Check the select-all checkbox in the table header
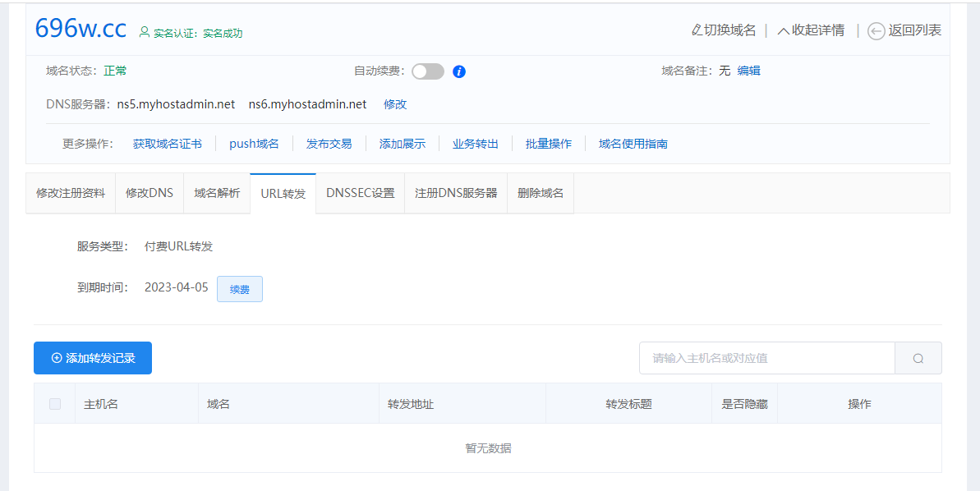This screenshot has width=980, height=491. (55, 403)
